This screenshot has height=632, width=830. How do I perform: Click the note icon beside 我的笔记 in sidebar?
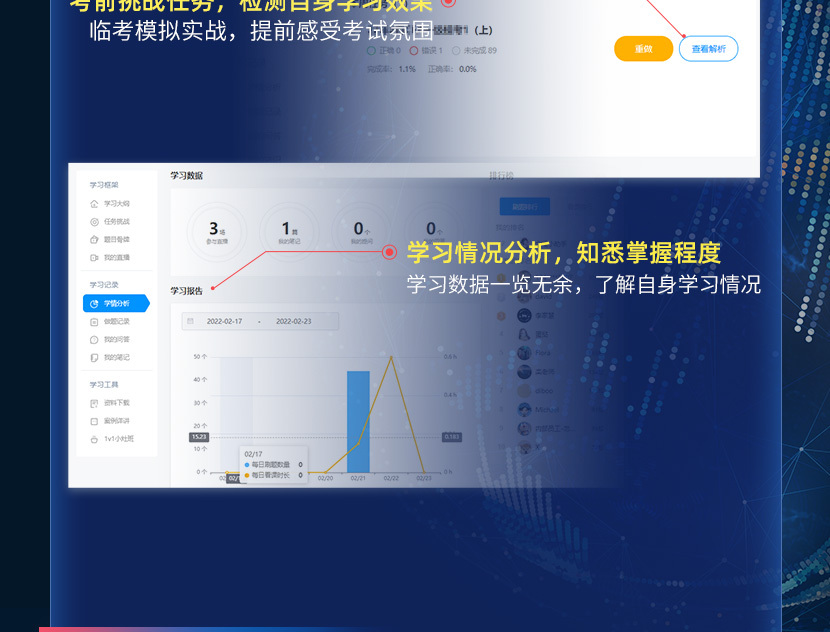coord(94,358)
